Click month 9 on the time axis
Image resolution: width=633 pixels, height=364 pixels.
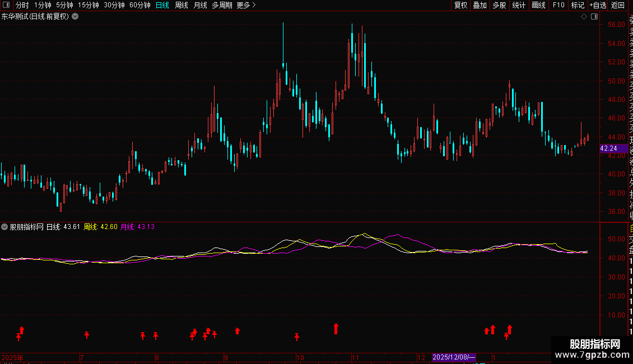tap(226, 357)
